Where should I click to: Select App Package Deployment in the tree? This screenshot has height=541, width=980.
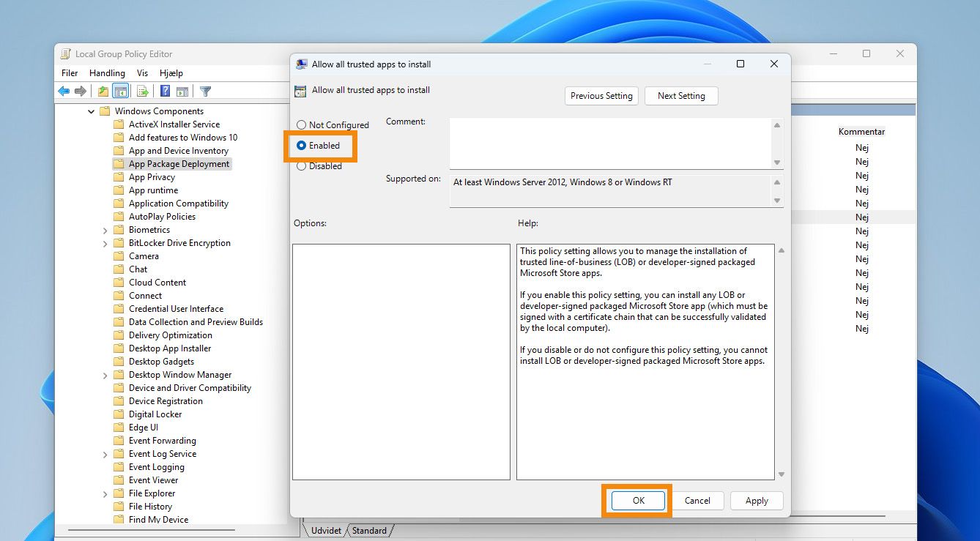point(179,164)
